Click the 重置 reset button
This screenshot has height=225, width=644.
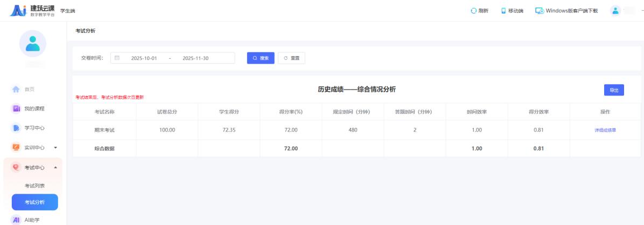coord(291,58)
